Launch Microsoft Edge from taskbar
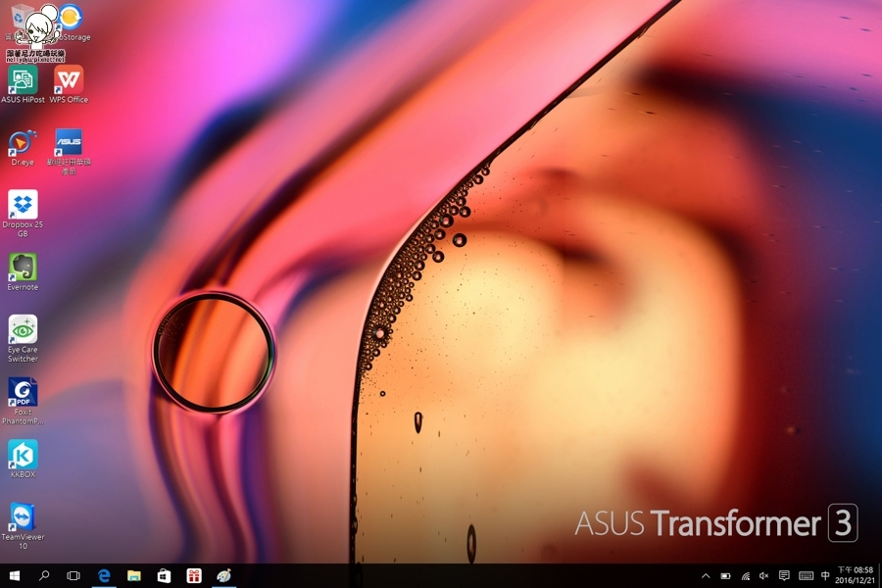Image resolution: width=882 pixels, height=588 pixels. [104, 575]
